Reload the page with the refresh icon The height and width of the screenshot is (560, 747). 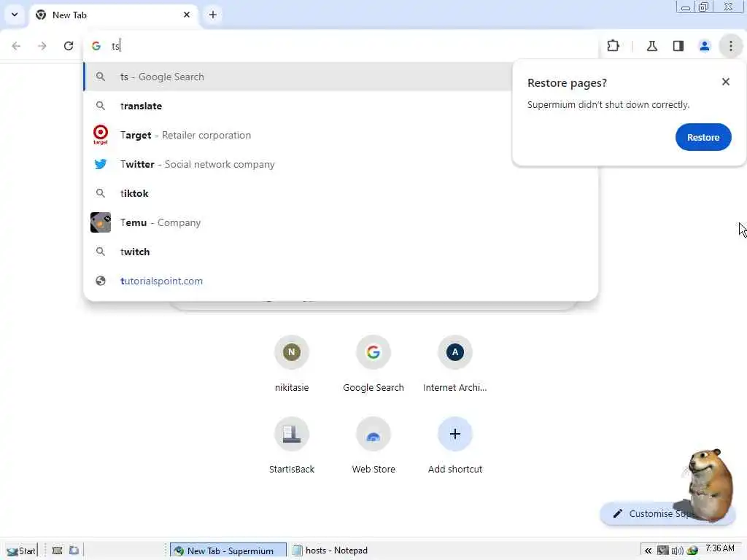click(x=69, y=46)
